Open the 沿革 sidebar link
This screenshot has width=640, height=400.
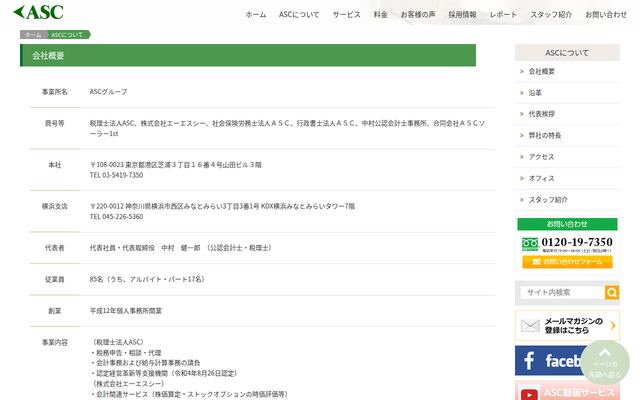tap(535, 93)
